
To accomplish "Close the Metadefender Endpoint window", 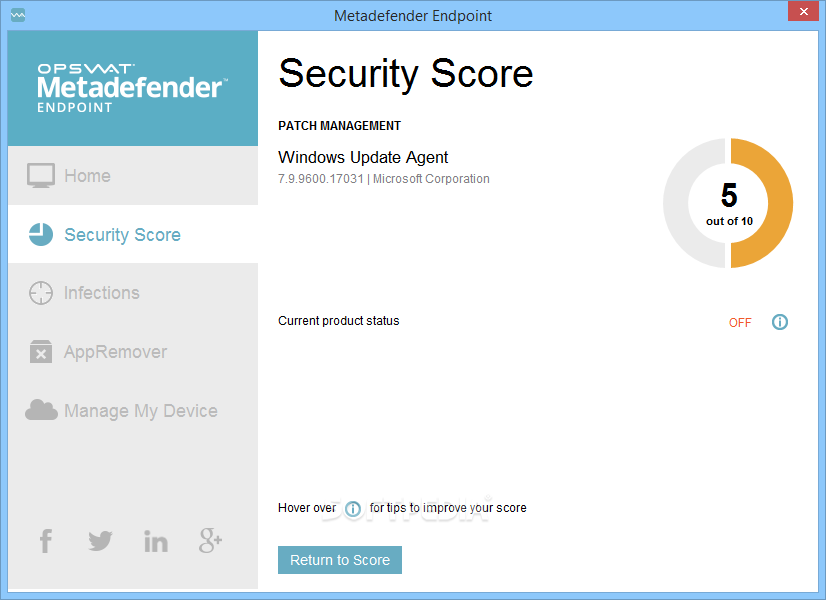I will 803,11.
